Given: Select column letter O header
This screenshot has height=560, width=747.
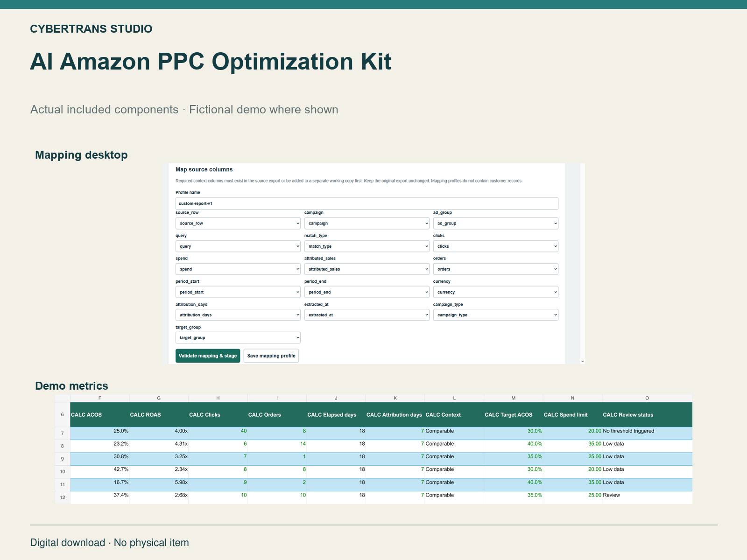Looking at the screenshot, I should (647, 398).
